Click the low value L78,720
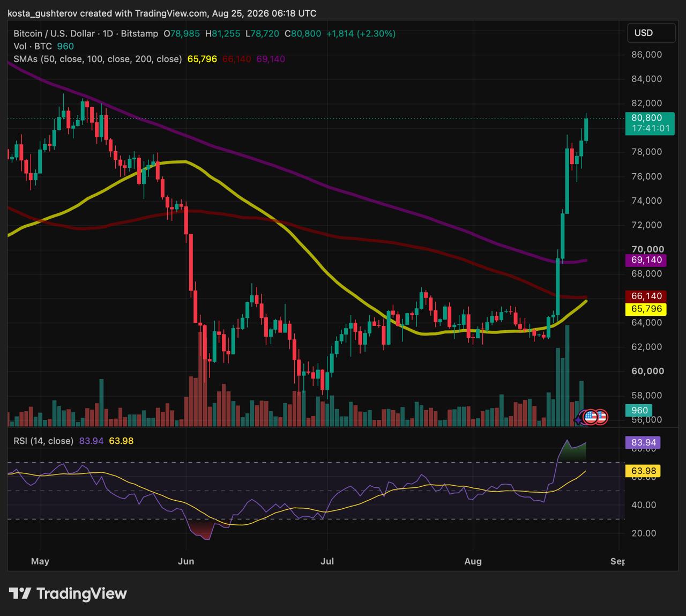 pyautogui.click(x=262, y=33)
